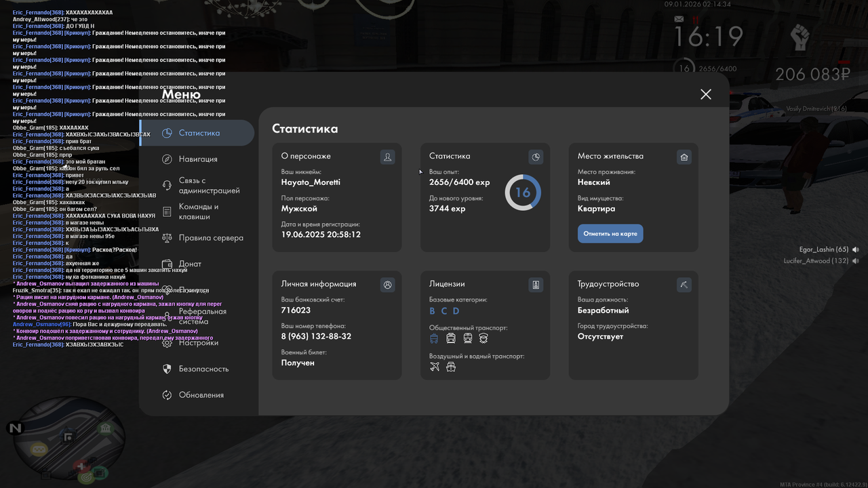
Task: Click the license icon on Лицензии card
Action: [x=536, y=285]
